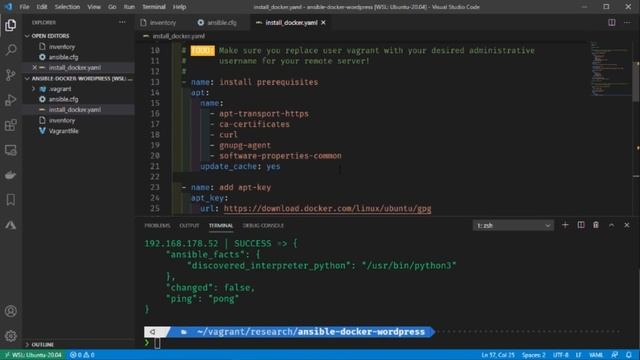Click install_docker.yaml in the breadcrumb
This screenshot has width=640, height=360.
178,36
